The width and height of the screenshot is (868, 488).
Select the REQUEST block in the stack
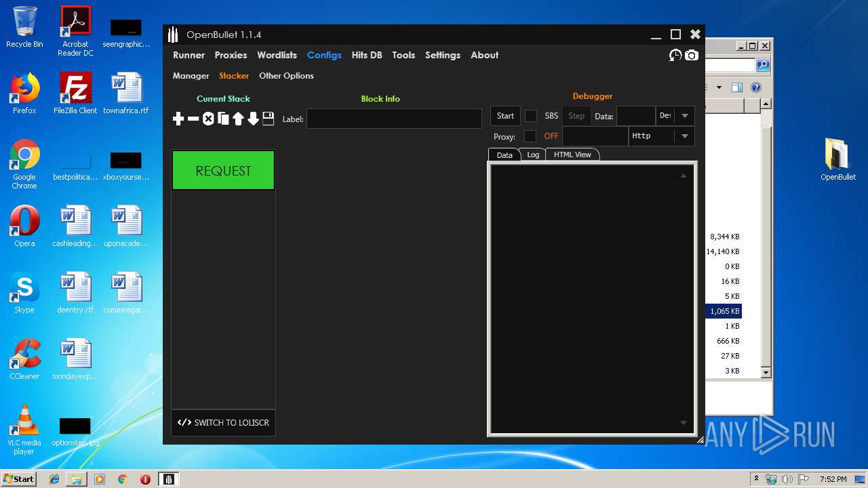tap(223, 170)
